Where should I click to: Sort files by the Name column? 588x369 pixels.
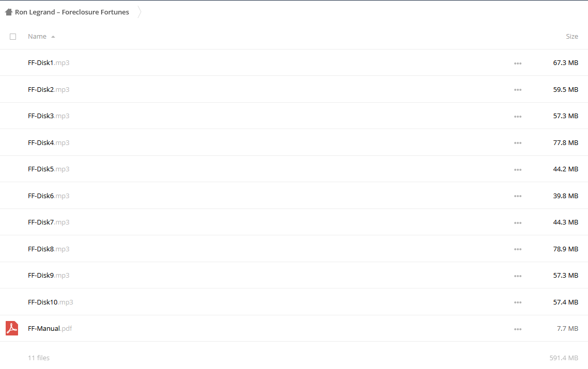pyautogui.click(x=37, y=37)
